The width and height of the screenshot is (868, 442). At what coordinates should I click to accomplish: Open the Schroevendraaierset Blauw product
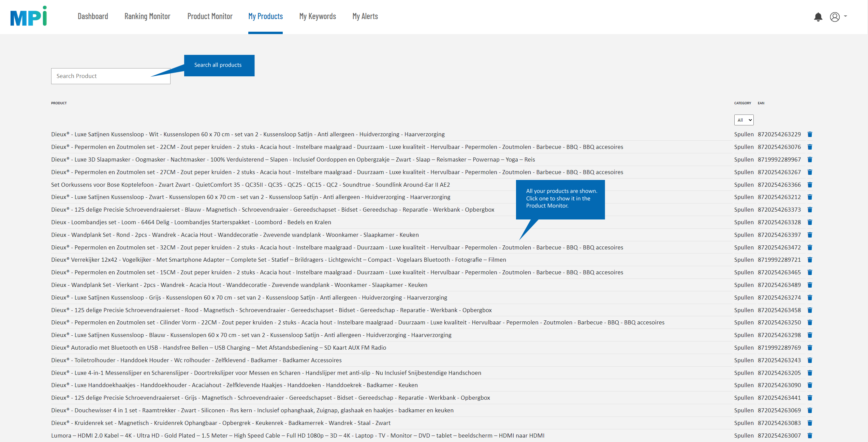tap(273, 210)
